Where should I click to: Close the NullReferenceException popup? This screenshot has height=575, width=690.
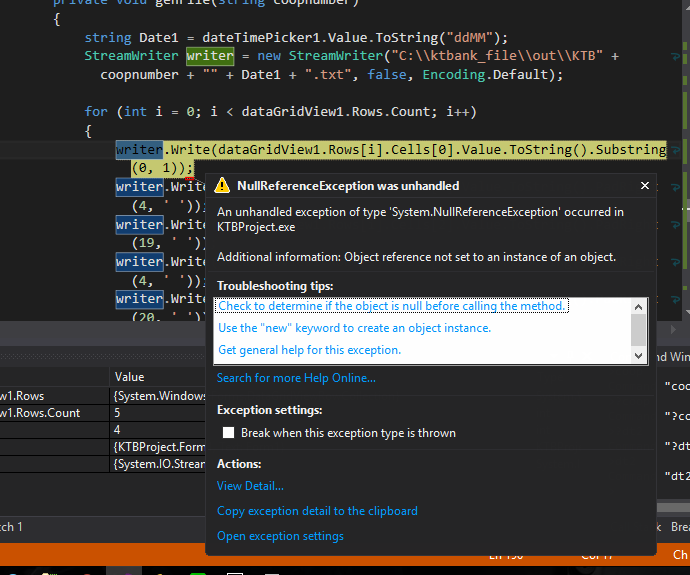click(645, 186)
